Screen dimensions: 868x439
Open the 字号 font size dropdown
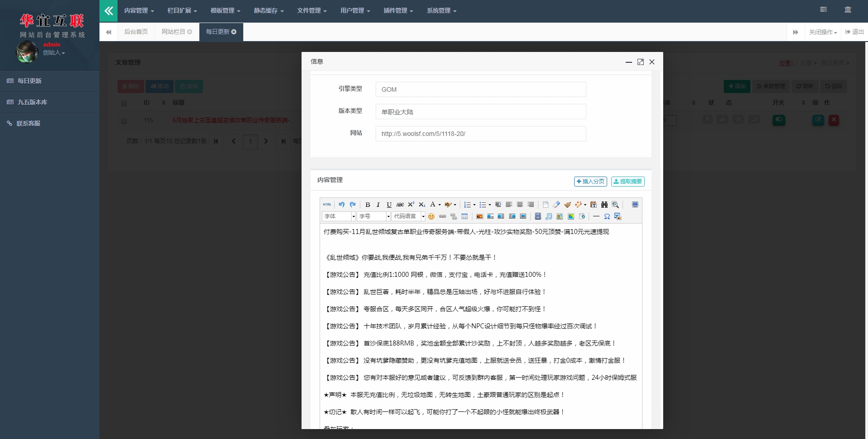pyautogui.click(x=374, y=216)
